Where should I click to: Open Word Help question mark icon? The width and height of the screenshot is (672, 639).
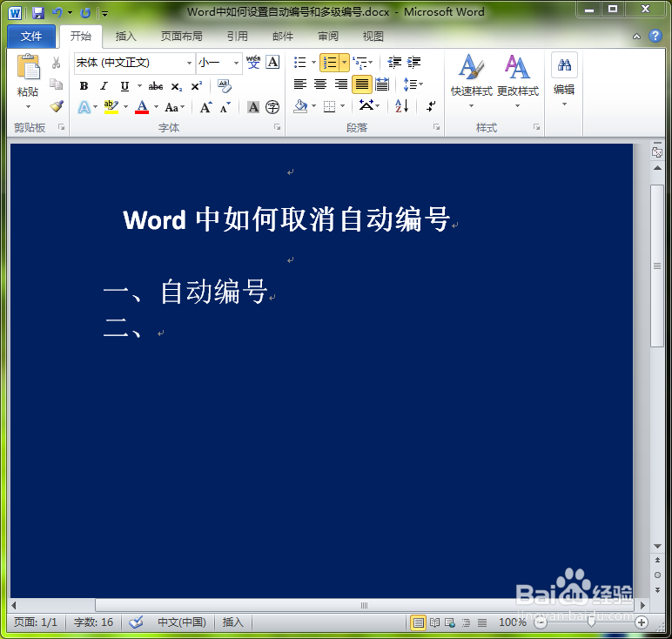(655, 36)
